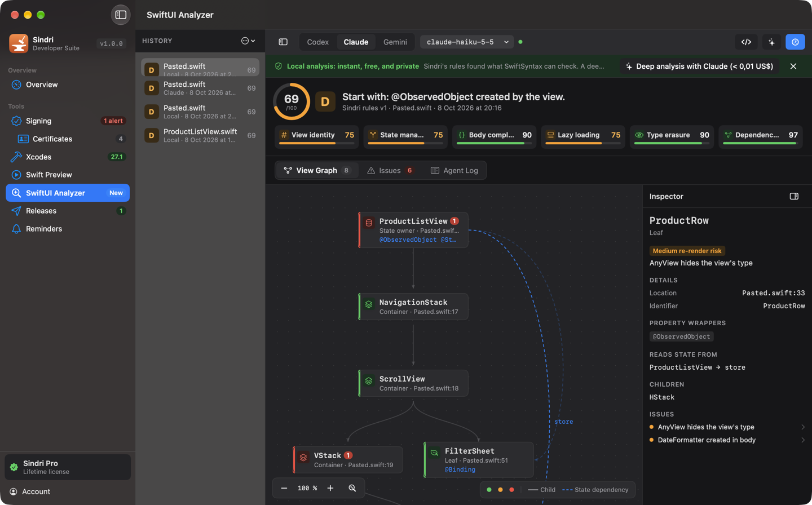Collapse the Inspector panel
Viewport: 812px width, 505px height.
point(794,196)
